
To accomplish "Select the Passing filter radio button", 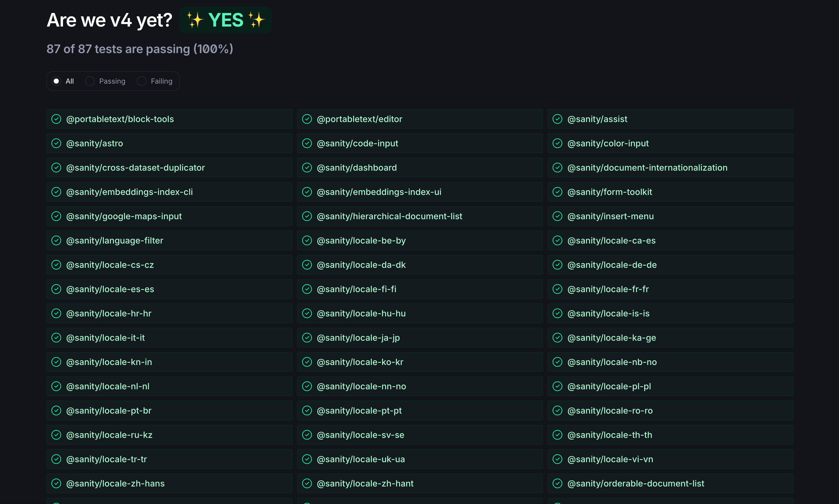I will [x=90, y=81].
